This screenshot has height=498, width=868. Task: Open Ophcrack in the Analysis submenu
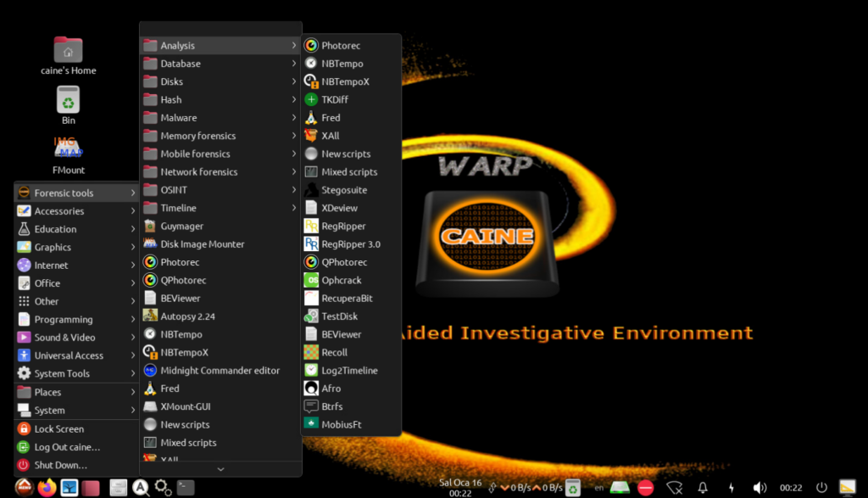point(351,280)
